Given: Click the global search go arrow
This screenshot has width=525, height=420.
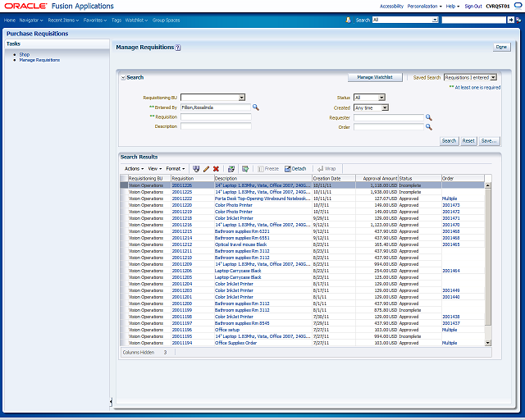Looking at the screenshot, I should (510, 20).
